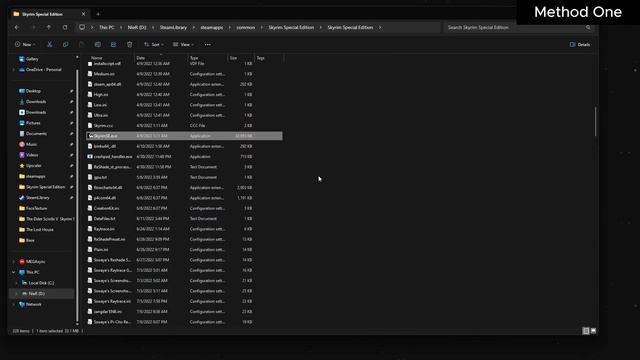Switch to large thumbnails view toggle
Viewport: 640px width, 360px height.
593,331
